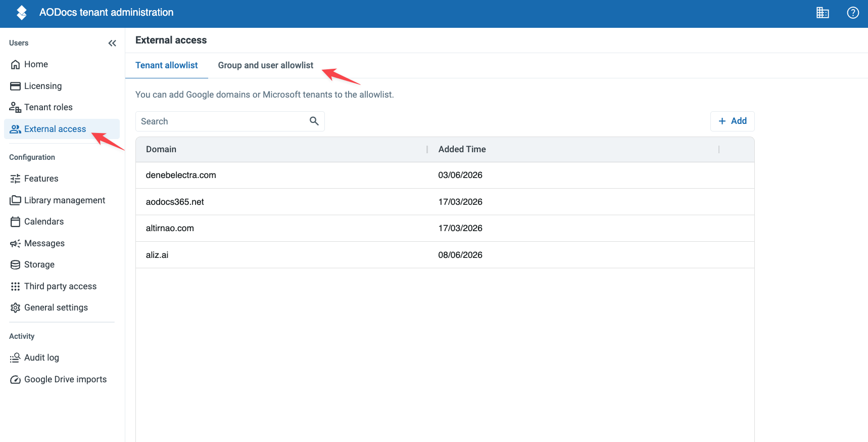Screen dimensions: 868x442
Task: Open the domain switcher building icon
Action: coord(823,13)
